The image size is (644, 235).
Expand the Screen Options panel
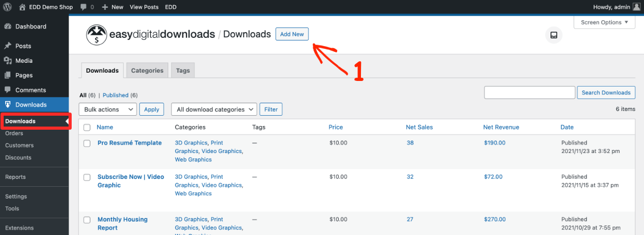(605, 22)
